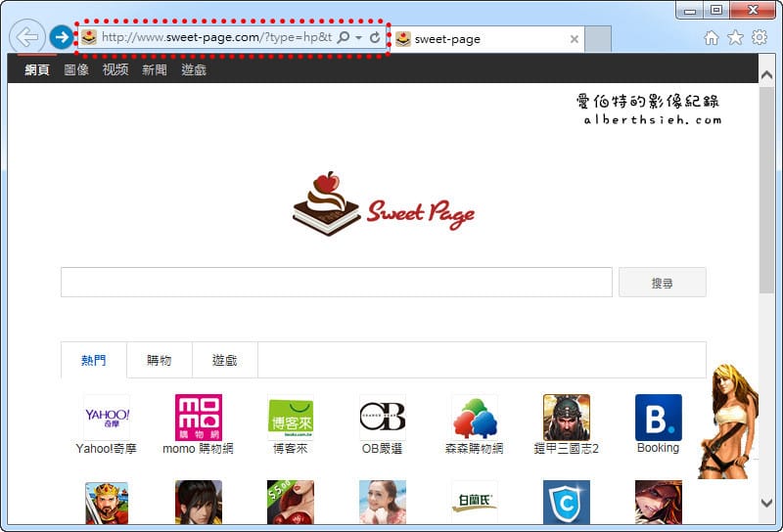Click the female warrior advertisement figure
The width and height of the screenshot is (783, 532).
pyautogui.click(x=728, y=421)
